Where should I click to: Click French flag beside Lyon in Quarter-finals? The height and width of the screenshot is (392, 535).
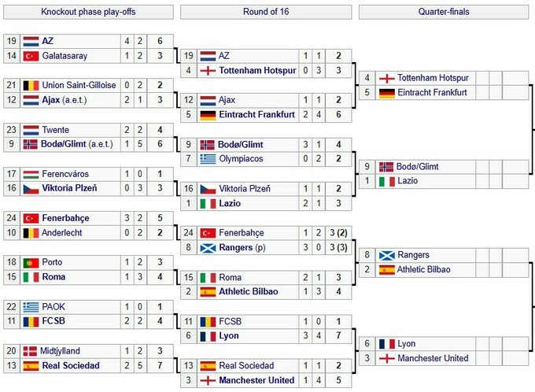click(x=386, y=343)
